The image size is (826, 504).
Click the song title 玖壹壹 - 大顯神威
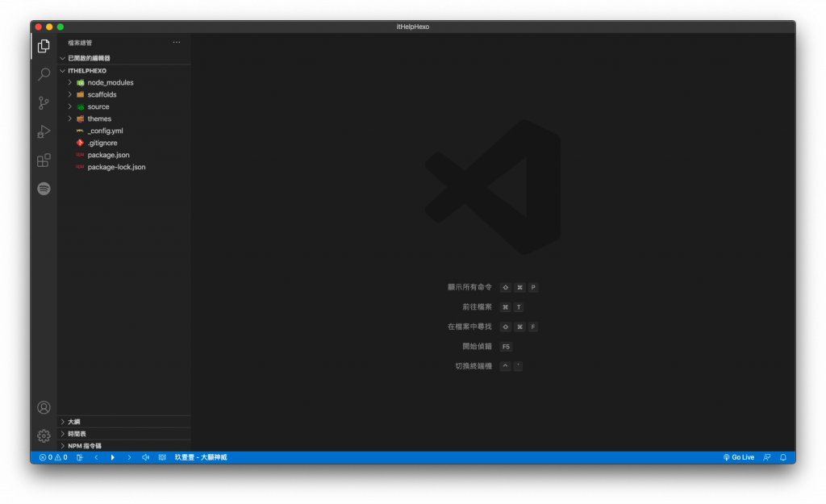(x=201, y=457)
